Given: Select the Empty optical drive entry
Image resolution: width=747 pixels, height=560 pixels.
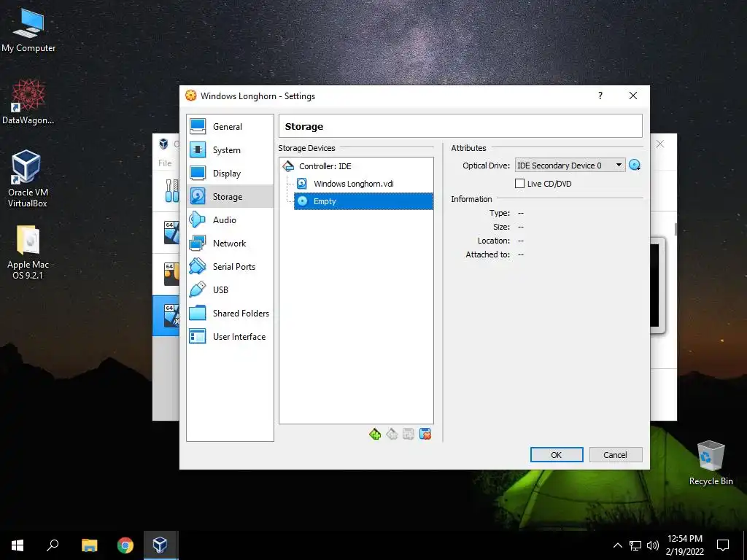Looking at the screenshot, I should (363, 201).
